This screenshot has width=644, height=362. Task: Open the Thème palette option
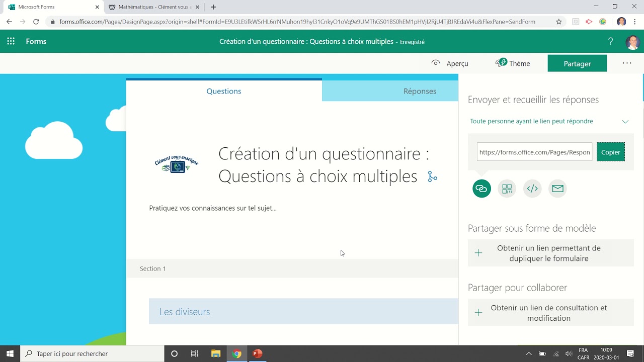(x=513, y=63)
